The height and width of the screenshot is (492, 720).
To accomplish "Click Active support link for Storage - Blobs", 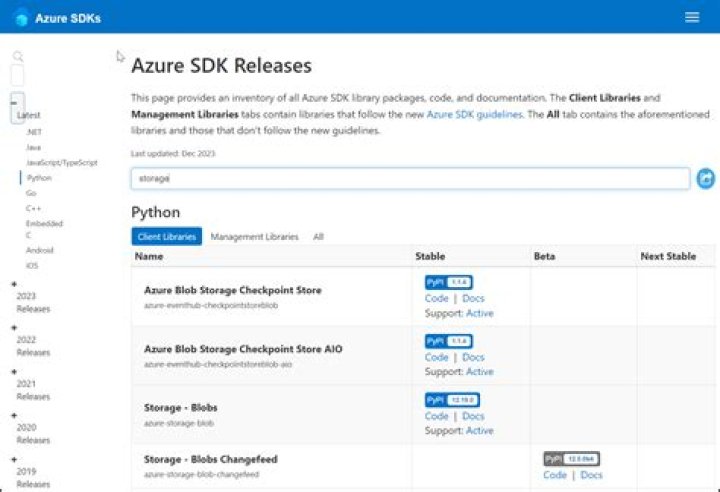I will click(x=479, y=430).
